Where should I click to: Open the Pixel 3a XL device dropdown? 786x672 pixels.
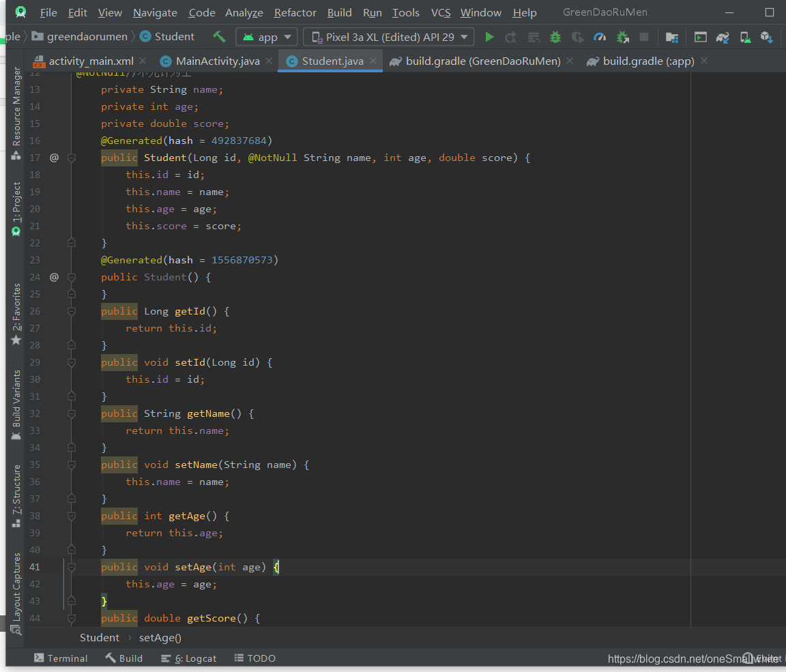coord(388,37)
